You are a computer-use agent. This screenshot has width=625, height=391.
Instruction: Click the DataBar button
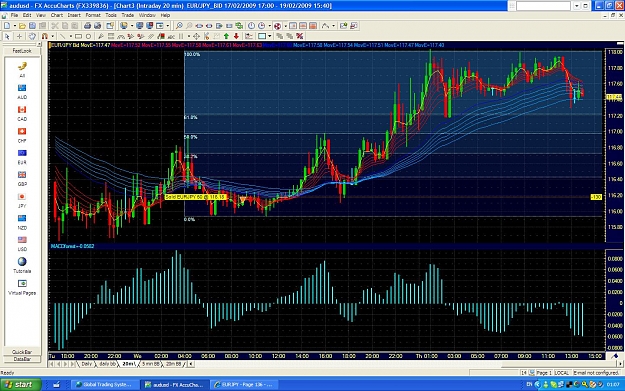tap(22, 359)
